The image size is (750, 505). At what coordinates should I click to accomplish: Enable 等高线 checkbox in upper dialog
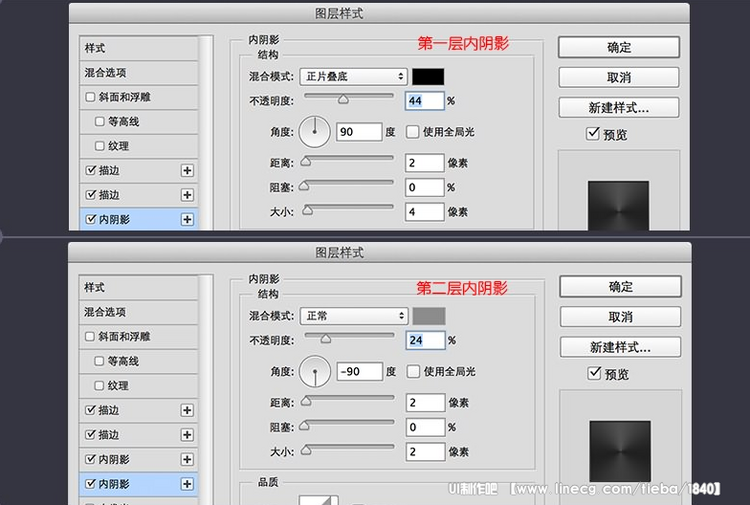99,121
